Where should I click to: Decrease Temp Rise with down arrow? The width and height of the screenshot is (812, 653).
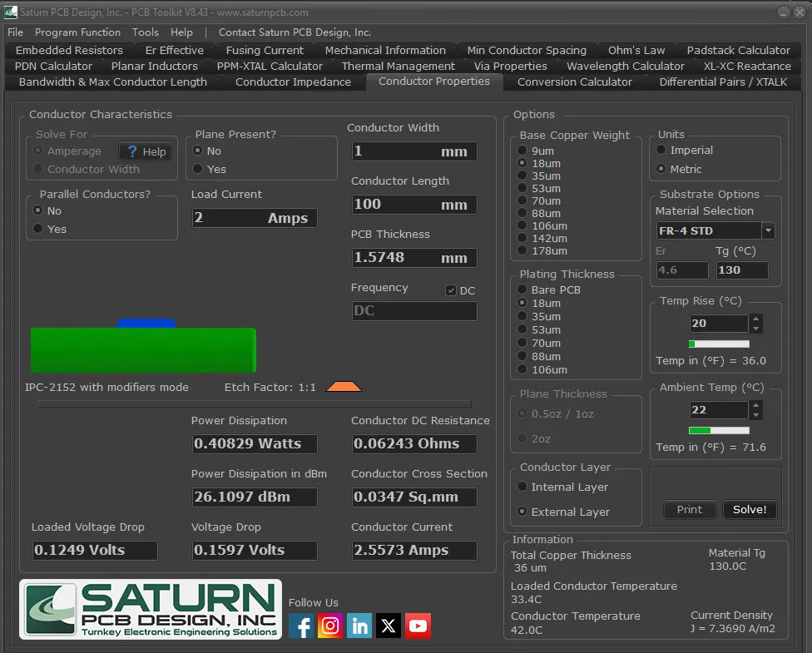coord(755,329)
